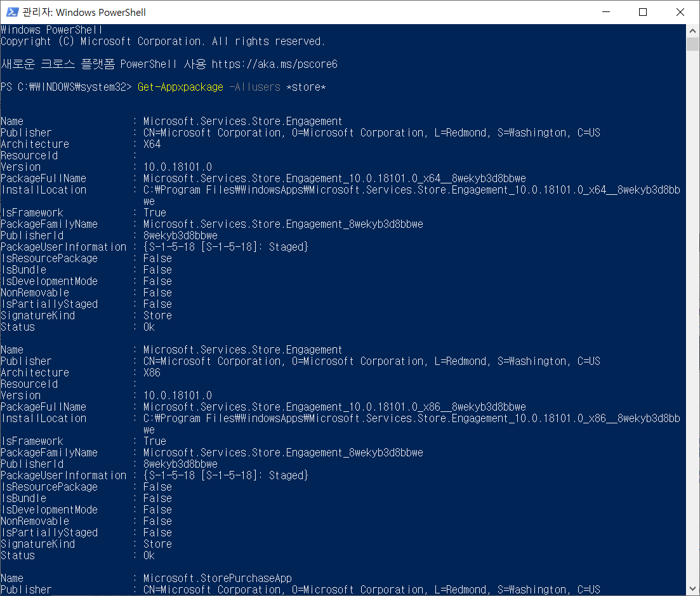Click the first Status Ok value
The height and width of the screenshot is (596, 700).
click(x=149, y=328)
